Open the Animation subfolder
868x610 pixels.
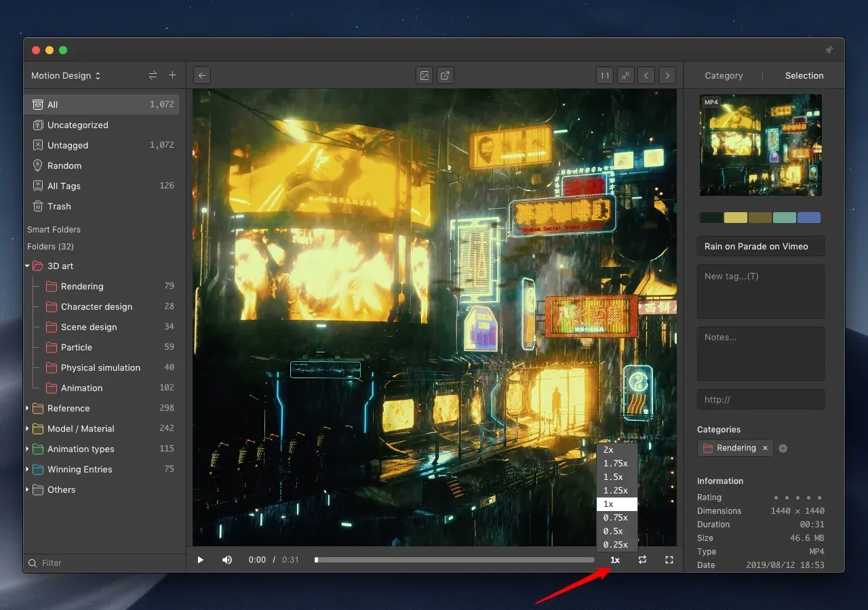click(x=102, y=388)
